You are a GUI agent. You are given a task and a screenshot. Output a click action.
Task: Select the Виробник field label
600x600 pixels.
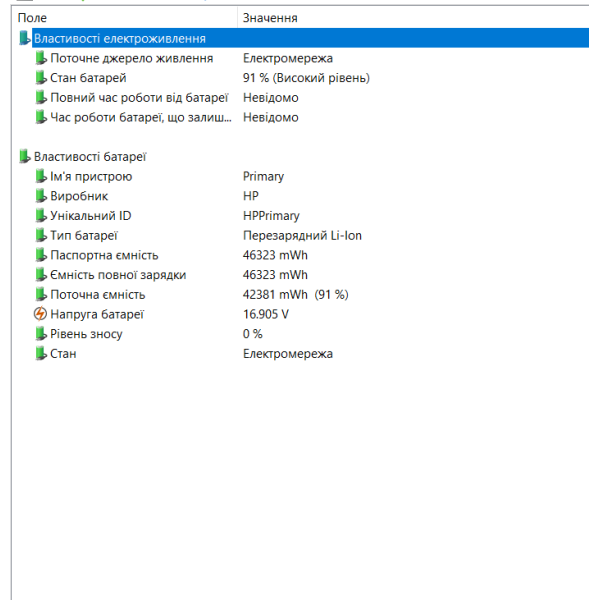(79, 196)
